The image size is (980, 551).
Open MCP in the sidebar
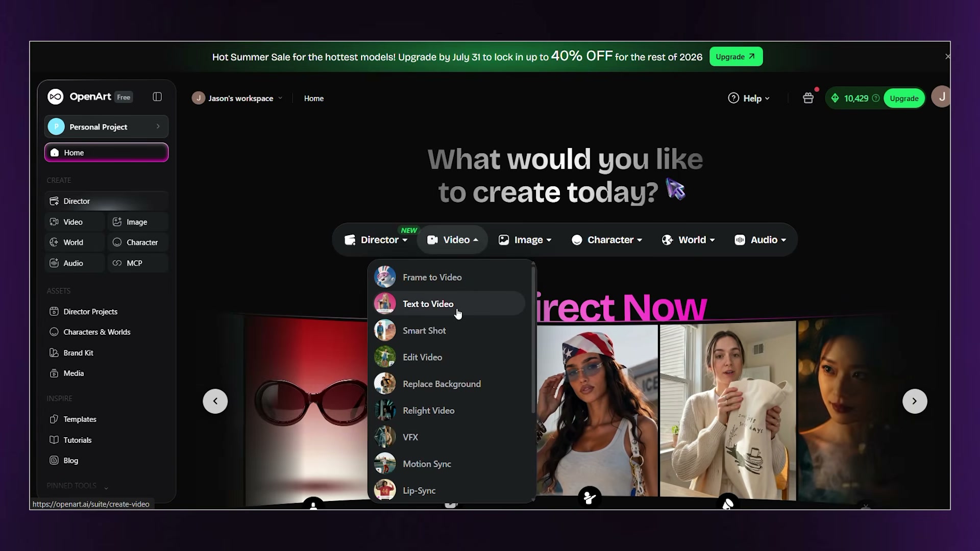pyautogui.click(x=138, y=263)
